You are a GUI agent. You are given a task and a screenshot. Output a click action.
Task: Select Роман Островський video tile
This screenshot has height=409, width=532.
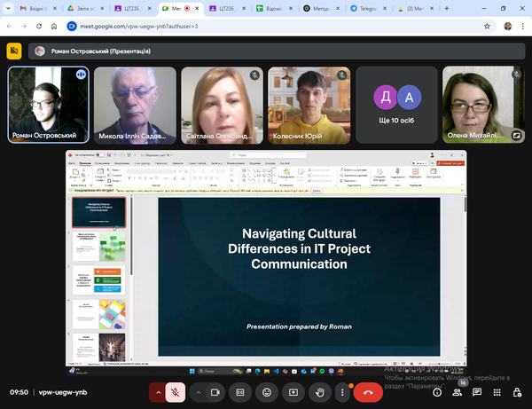[48, 105]
